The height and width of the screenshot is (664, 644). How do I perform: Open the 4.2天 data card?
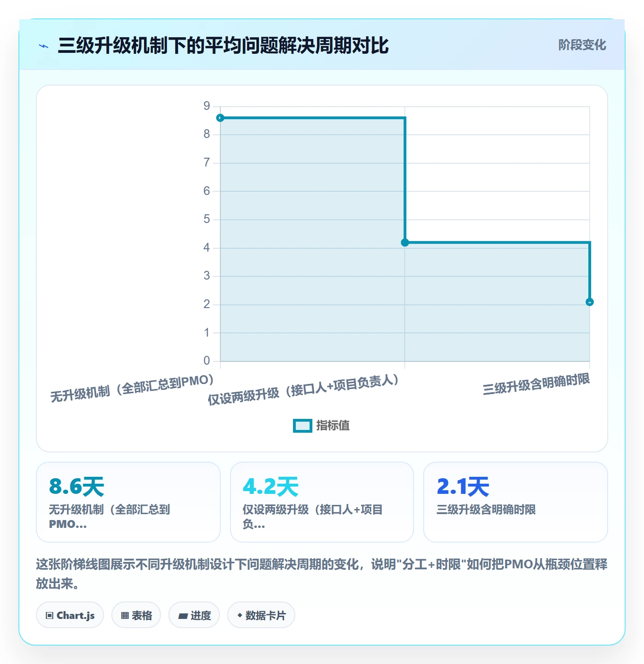(322, 502)
